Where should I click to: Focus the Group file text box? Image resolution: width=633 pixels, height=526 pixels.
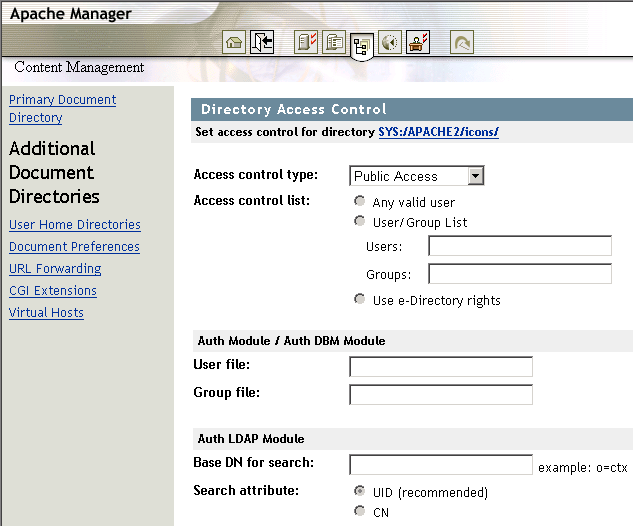click(441, 394)
